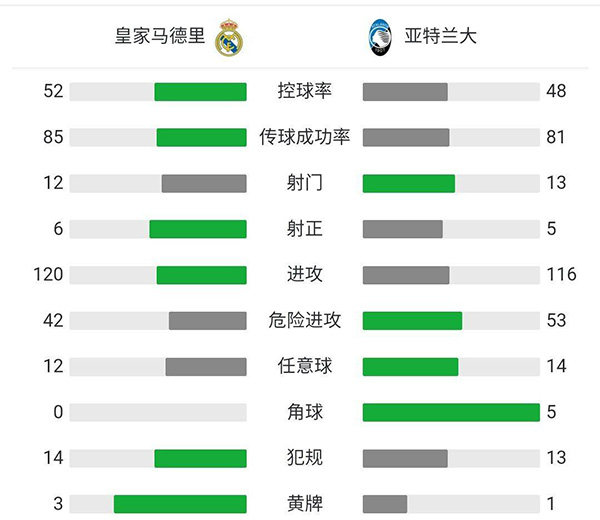Click the 犯规 stat label

pos(304,458)
